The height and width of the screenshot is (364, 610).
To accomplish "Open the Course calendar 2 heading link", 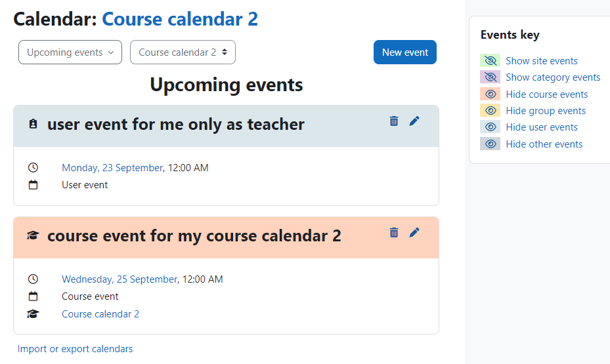I will [180, 19].
